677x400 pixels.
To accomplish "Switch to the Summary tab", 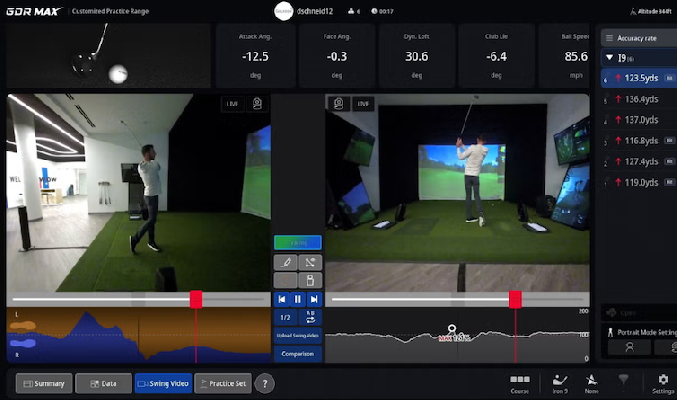I will 44,384.
